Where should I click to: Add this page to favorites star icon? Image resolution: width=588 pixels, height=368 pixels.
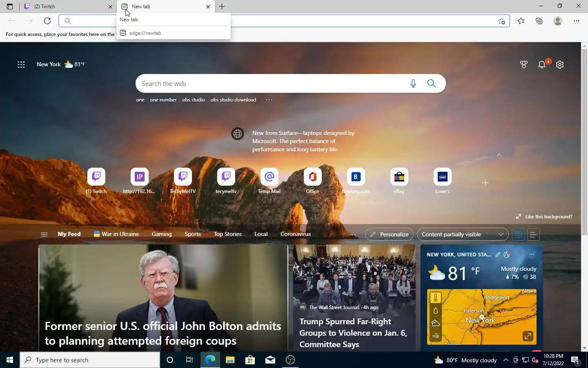[501, 21]
